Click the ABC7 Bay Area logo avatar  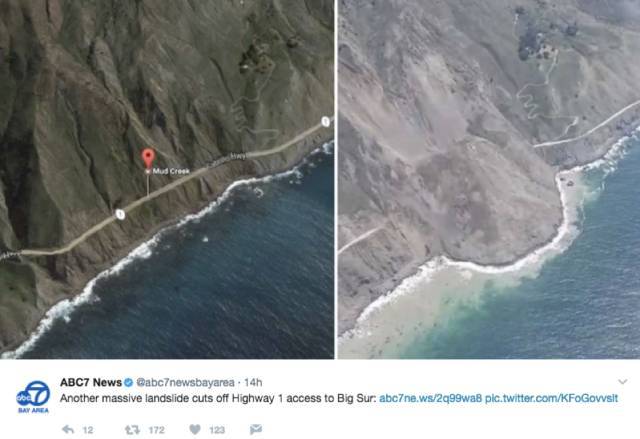pos(33,397)
